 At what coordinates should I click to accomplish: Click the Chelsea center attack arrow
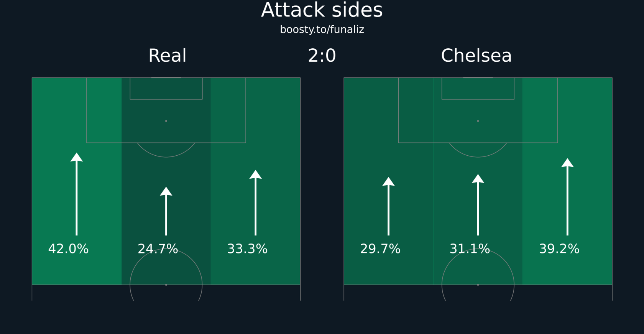pyautogui.click(x=478, y=205)
